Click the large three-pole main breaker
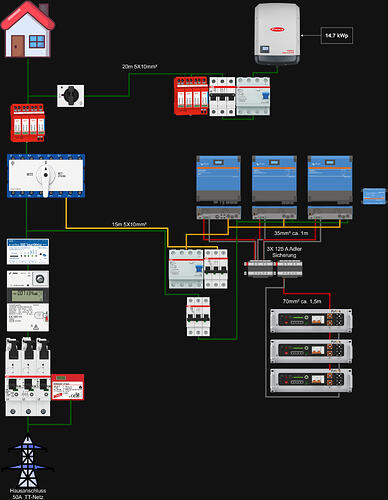 coord(28,377)
